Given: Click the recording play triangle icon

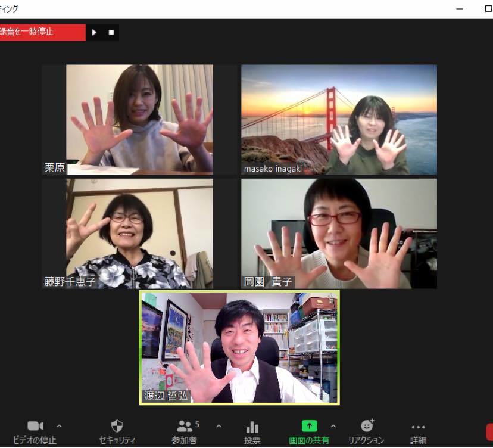Looking at the screenshot, I should coord(94,32).
